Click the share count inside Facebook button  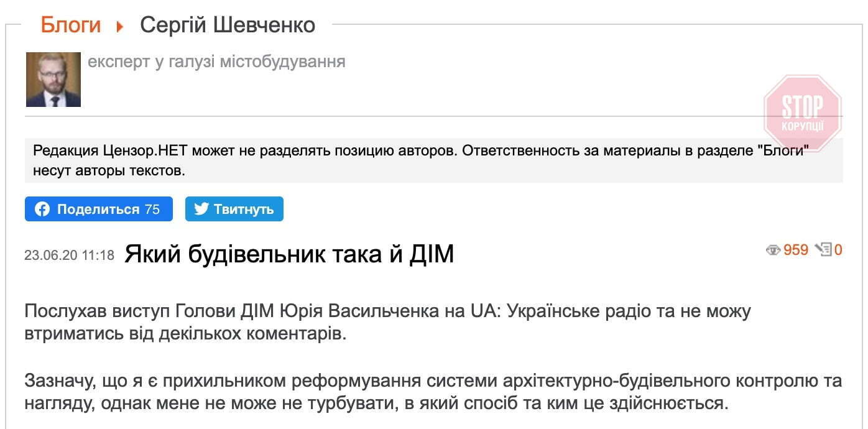(x=155, y=209)
